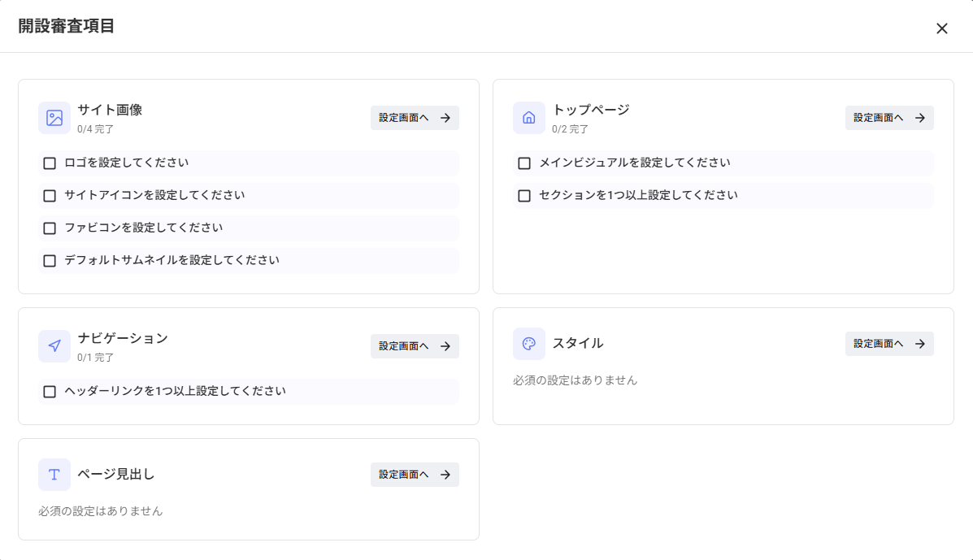Click the 開設審査項目 dialog title

(67, 26)
